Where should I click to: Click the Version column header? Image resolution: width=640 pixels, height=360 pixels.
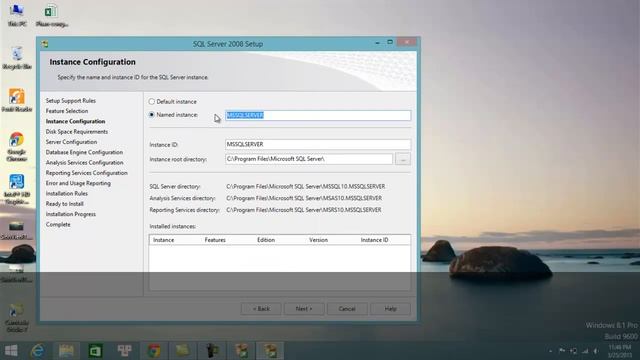(x=318, y=240)
